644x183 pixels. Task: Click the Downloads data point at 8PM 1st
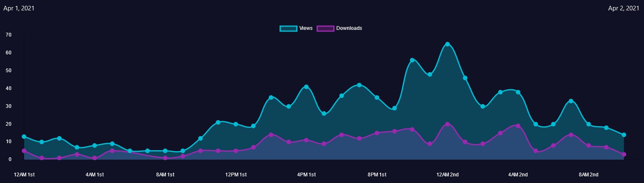(x=377, y=133)
